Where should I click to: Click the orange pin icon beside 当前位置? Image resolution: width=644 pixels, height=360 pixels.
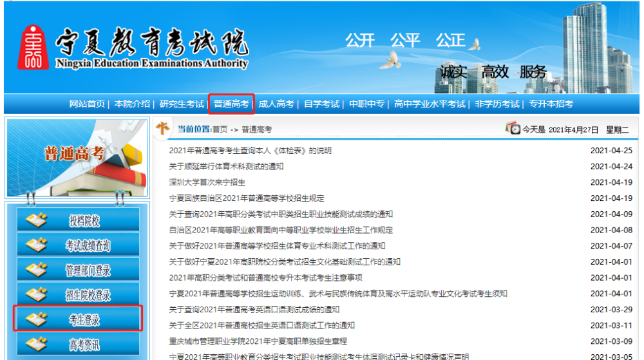pos(163,128)
